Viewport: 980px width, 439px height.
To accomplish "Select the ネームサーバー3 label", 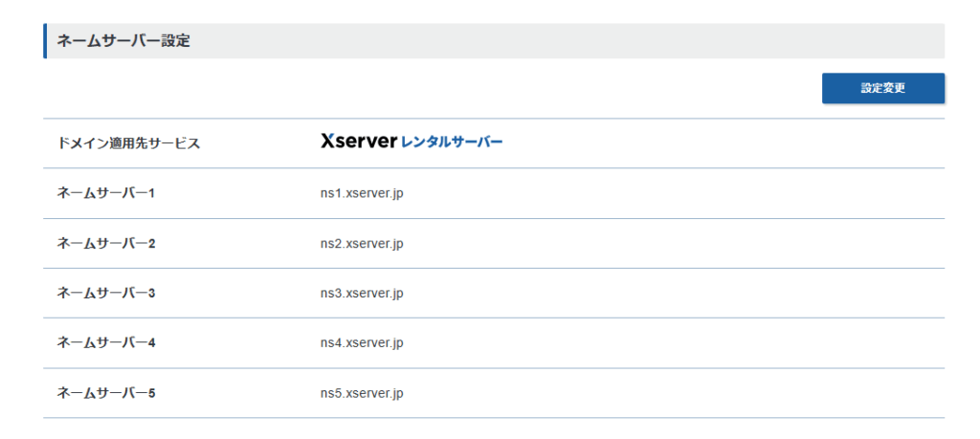I will tap(105, 293).
